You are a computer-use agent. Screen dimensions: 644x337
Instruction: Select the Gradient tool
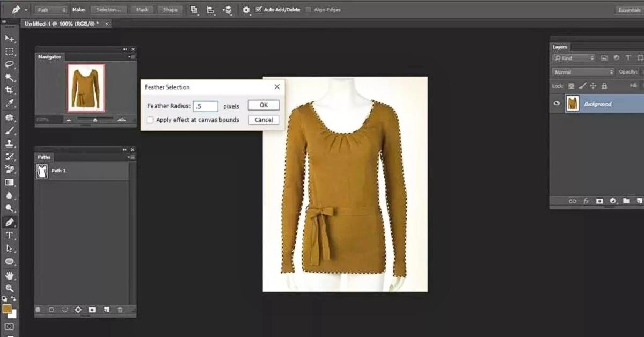[9, 182]
